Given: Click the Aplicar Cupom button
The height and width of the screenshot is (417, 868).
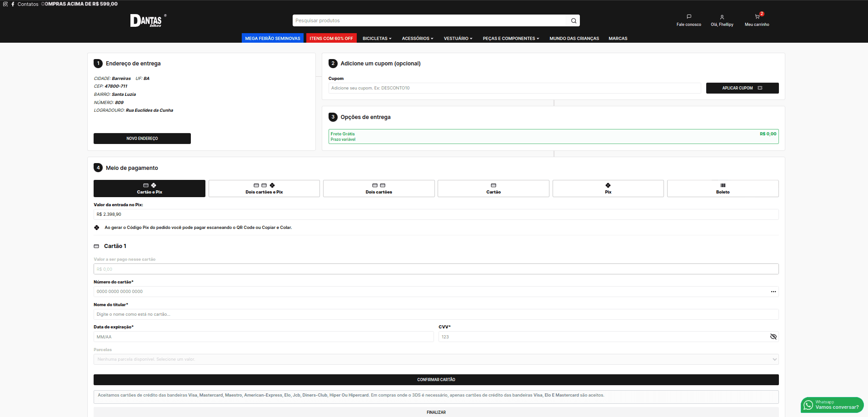Looking at the screenshot, I should pyautogui.click(x=742, y=88).
